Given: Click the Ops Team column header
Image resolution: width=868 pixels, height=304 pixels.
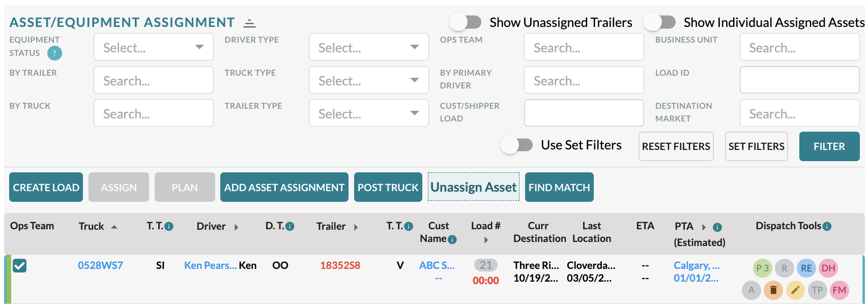Looking at the screenshot, I should coord(32,226).
